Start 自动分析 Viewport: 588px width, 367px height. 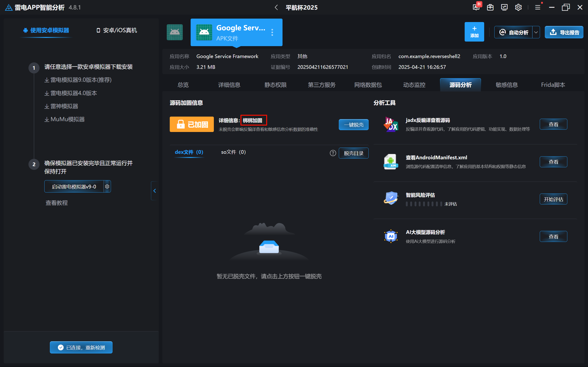click(513, 32)
